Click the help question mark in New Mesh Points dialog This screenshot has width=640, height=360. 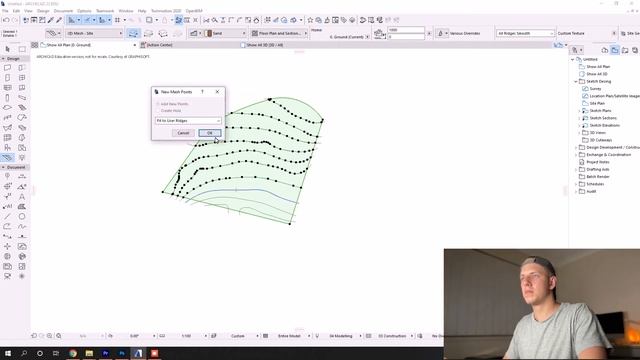tap(202, 92)
